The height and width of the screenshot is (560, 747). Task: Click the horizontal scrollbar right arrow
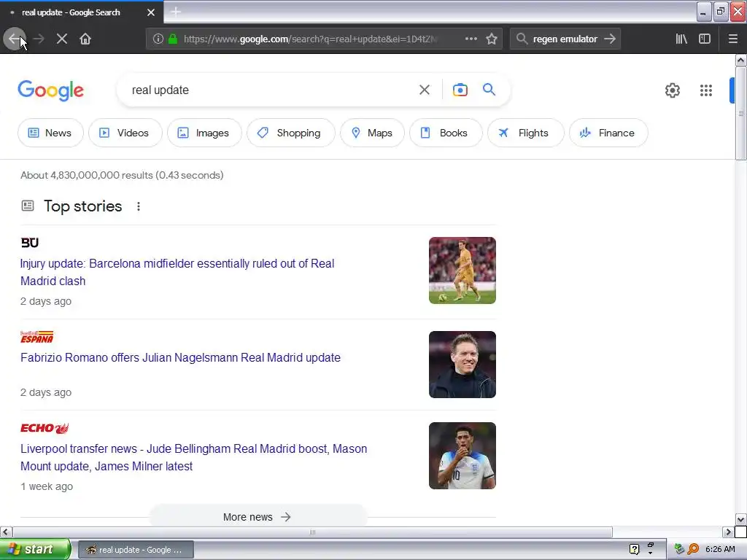728,532
